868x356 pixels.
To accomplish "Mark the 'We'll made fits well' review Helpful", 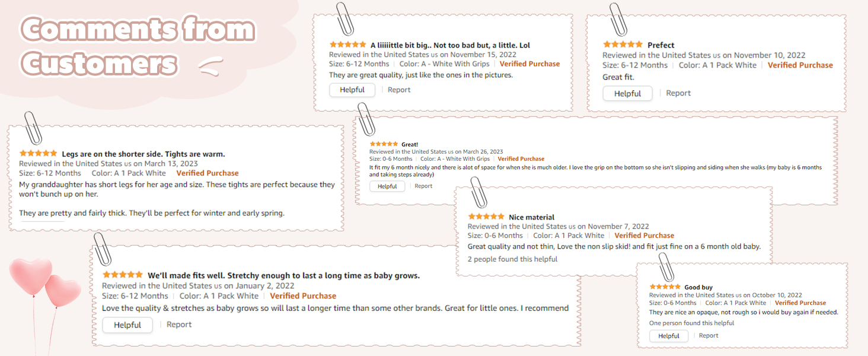I will (127, 325).
